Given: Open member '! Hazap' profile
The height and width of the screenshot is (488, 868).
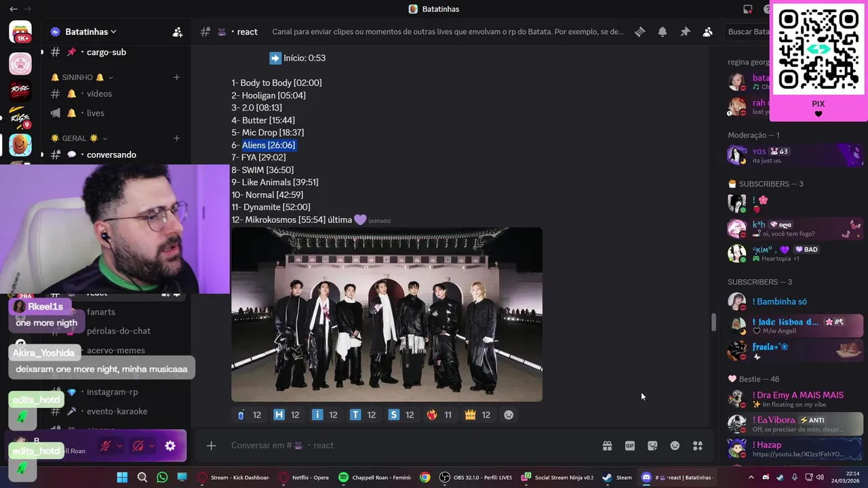Looking at the screenshot, I should [793, 449].
